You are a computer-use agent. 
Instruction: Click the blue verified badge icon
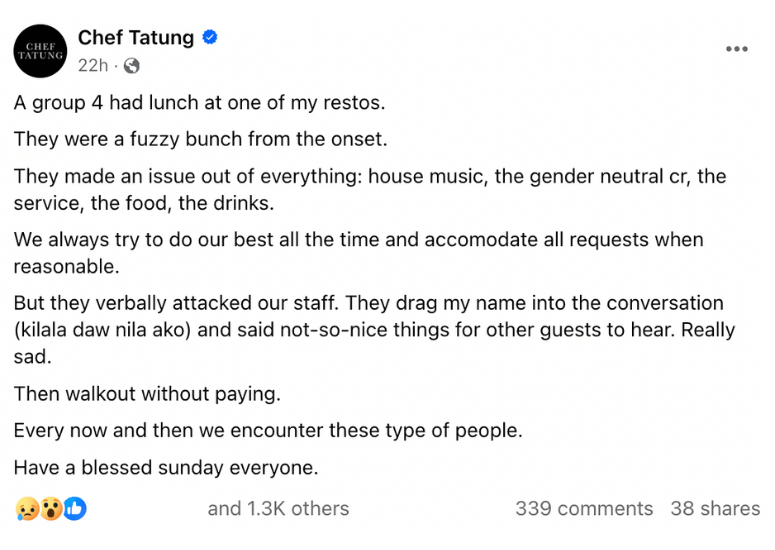(x=210, y=37)
